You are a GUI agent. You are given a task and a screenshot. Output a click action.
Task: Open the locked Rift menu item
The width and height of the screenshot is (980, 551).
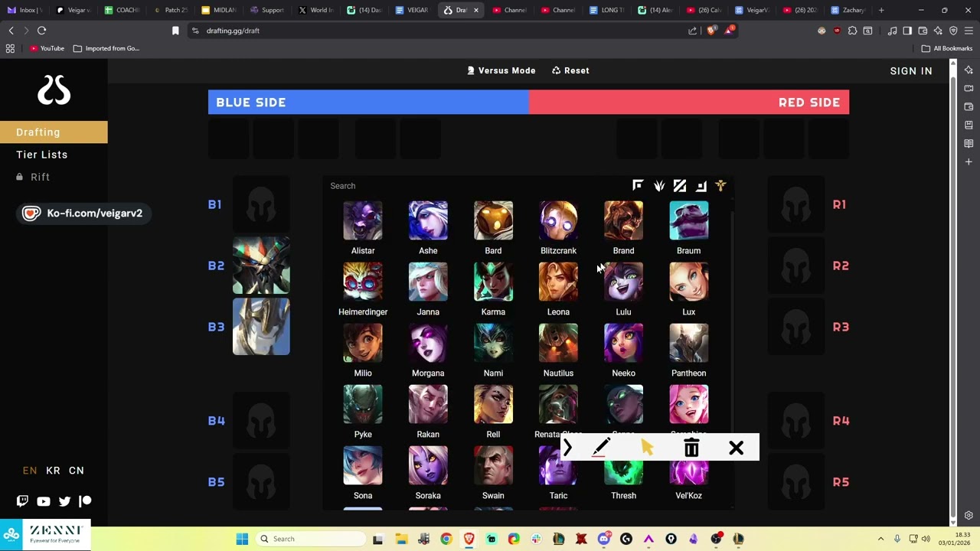(33, 177)
